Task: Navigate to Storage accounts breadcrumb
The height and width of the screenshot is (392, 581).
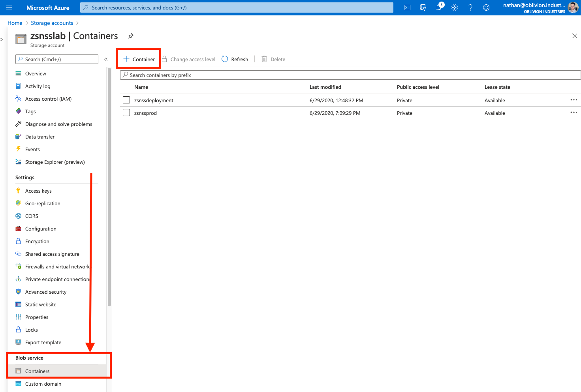Action: (52, 23)
